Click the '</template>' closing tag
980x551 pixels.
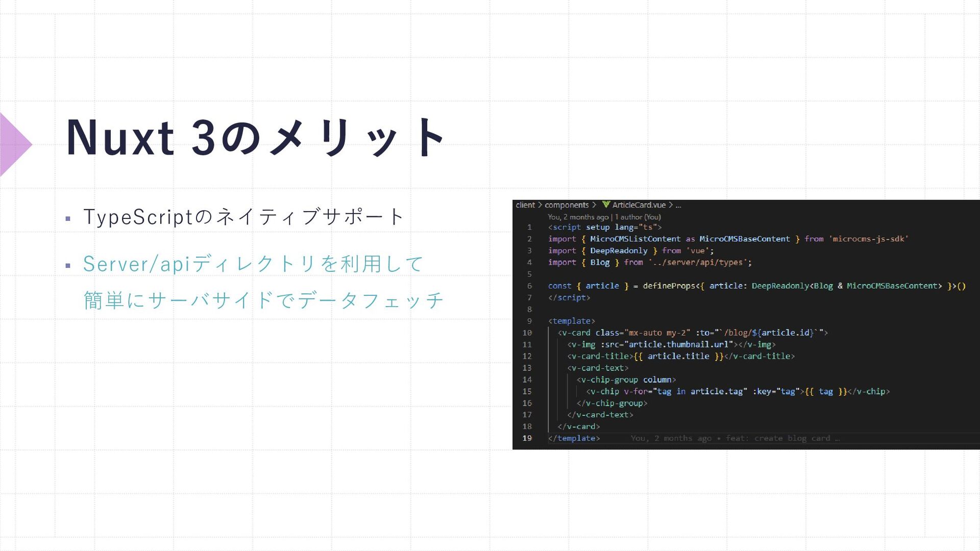tap(574, 438)
